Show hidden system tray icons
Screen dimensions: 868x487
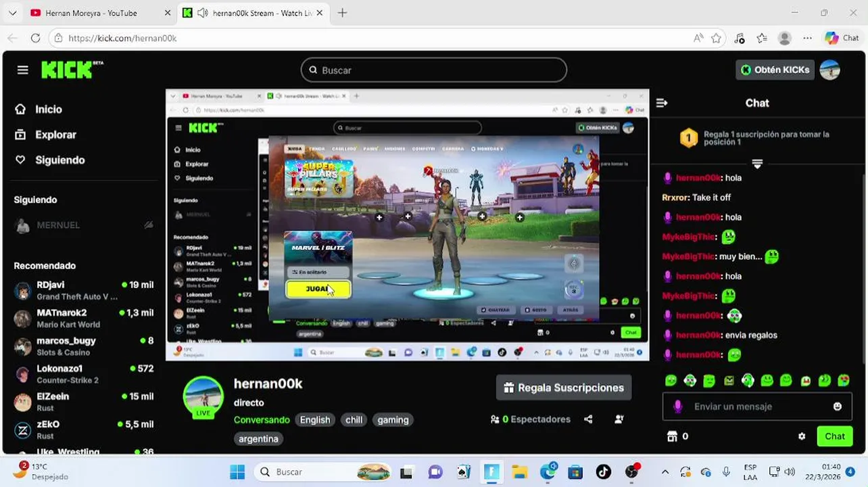665,472
